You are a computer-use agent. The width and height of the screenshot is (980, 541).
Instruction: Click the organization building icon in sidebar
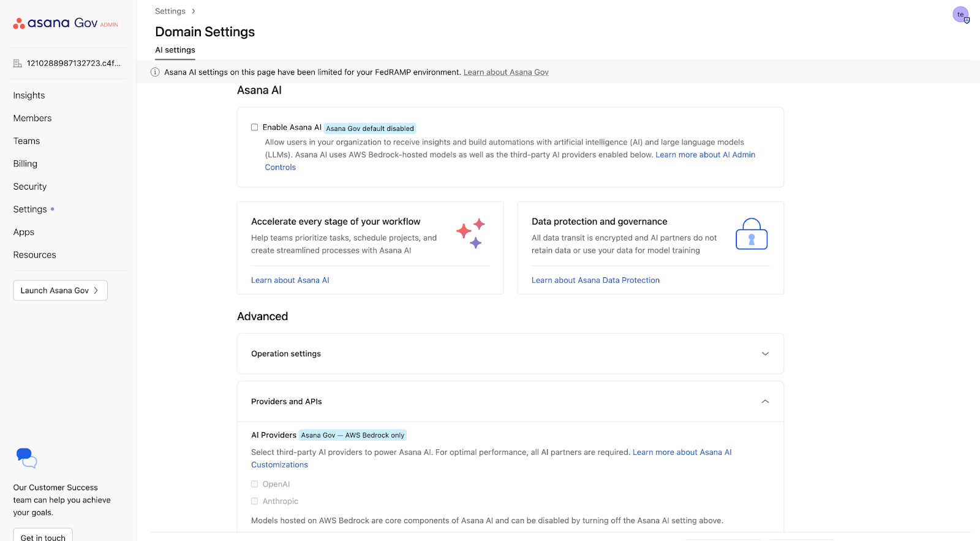[18, 63]
